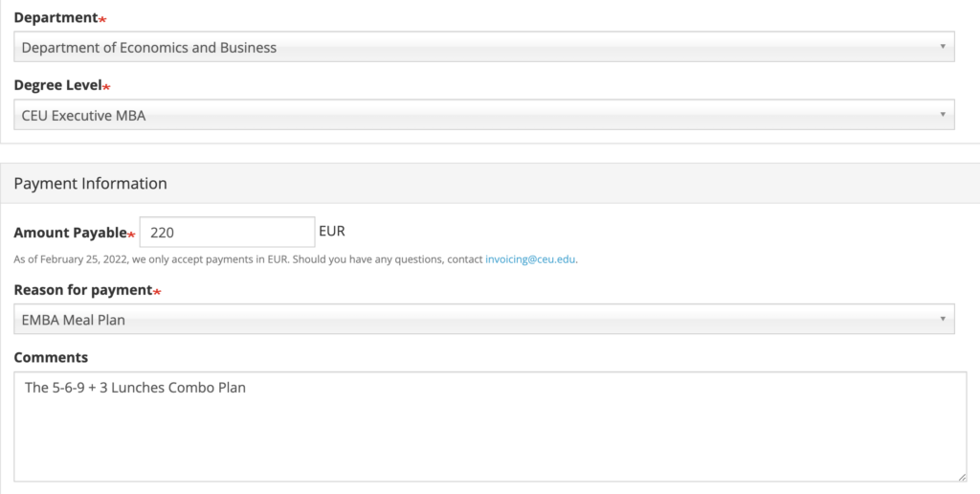Click the Comments box resize handle
The width and height of the screenshot is (980, 494).
962,477
